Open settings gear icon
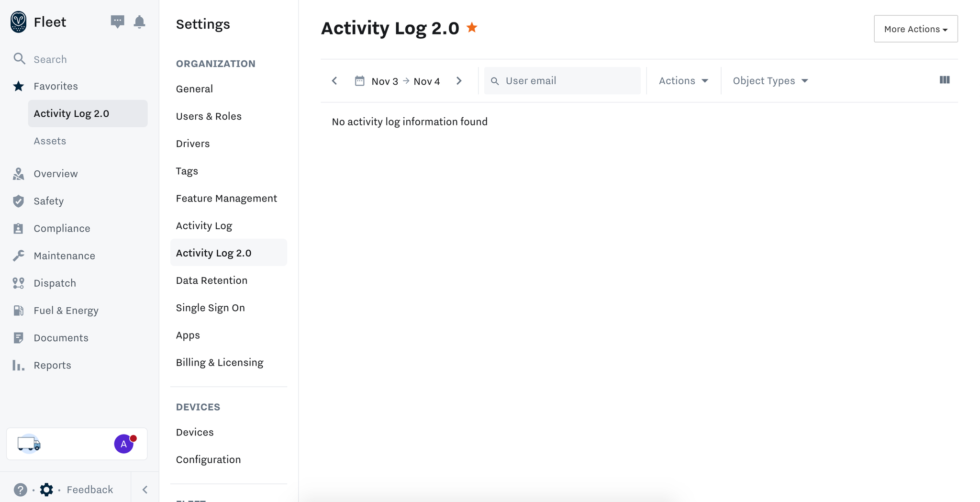The width and height of the screenshot is (980, 502). (46, 490)
